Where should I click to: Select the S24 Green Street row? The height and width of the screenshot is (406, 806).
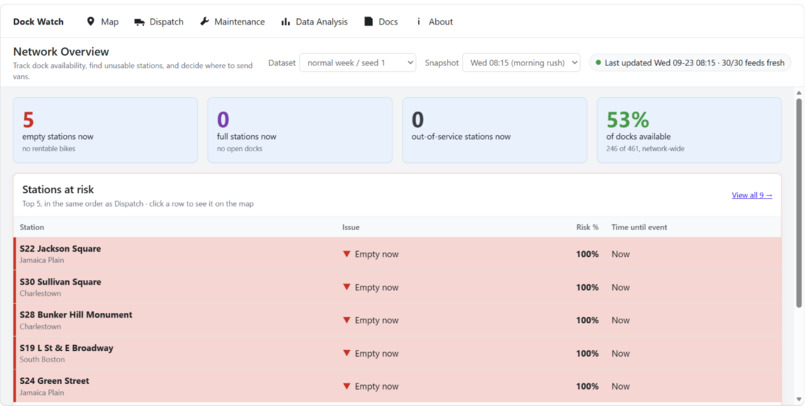397,386
